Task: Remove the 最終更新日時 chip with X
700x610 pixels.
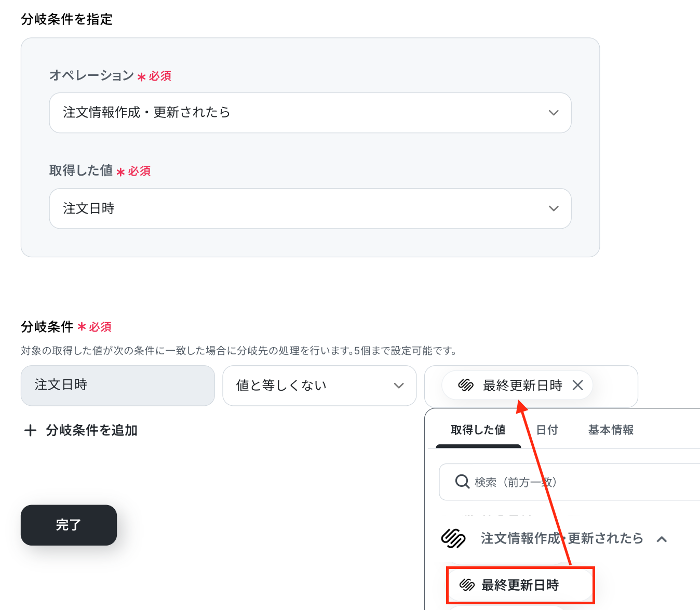Action: click(x=577, y=385)
